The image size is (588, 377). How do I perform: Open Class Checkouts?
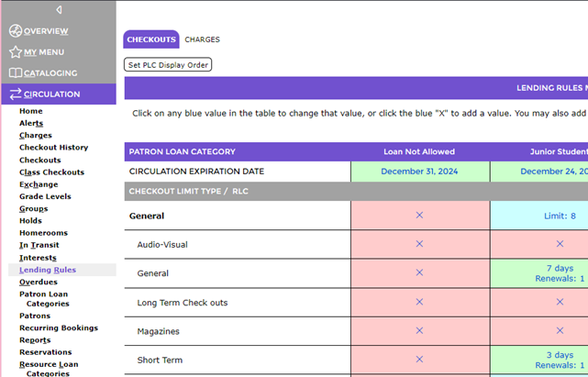[51, 172]
